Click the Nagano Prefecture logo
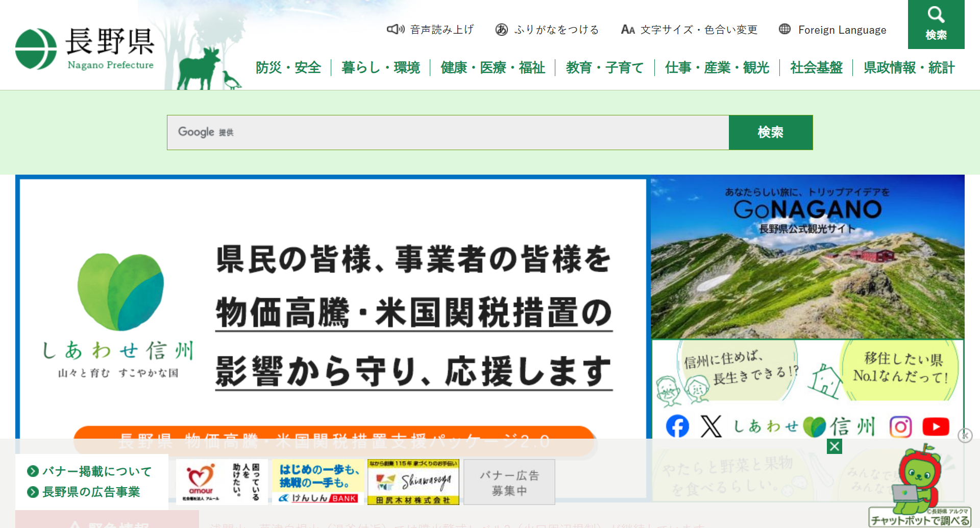 click(x=85, y=49)
